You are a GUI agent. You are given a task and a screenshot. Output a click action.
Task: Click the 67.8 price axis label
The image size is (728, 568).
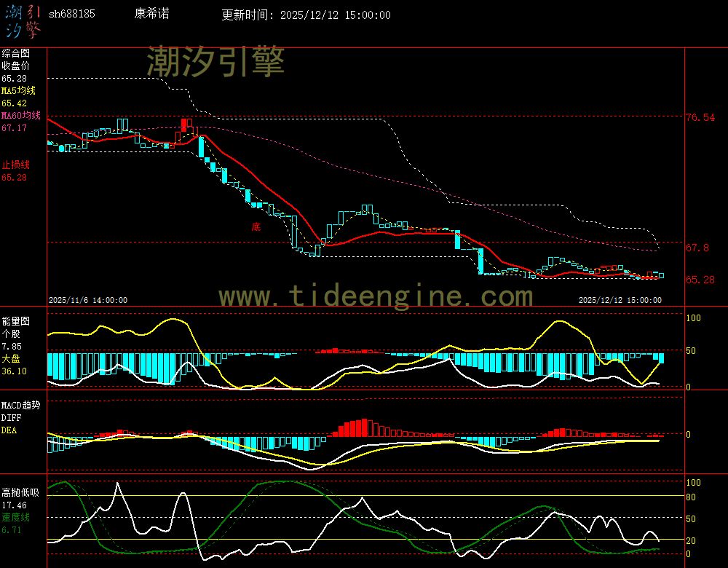point(697,248)
